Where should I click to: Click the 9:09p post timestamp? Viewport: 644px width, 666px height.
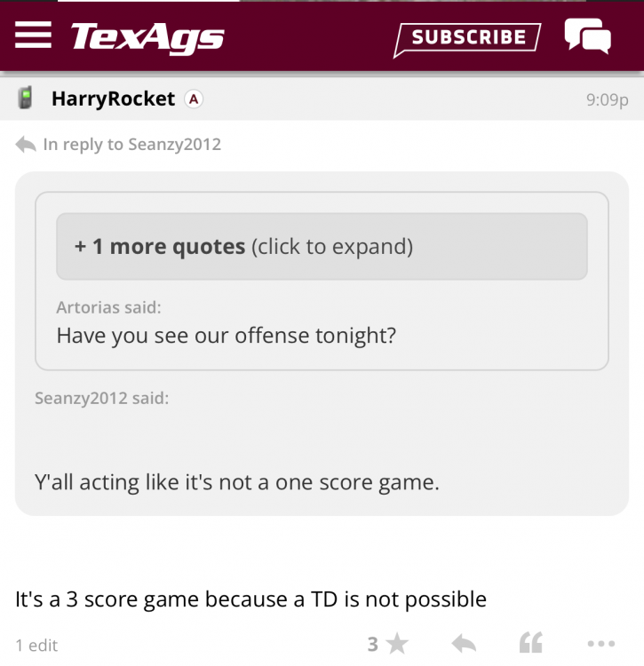click(607, 99)
